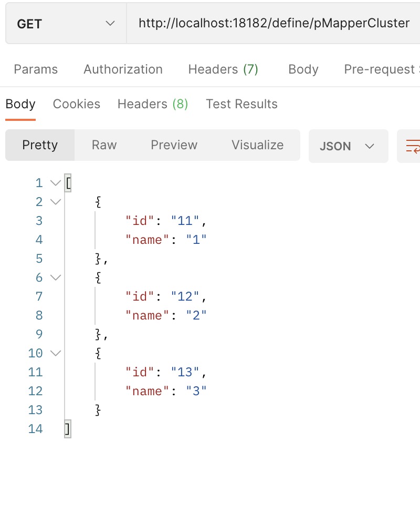Switch to the Authorization tab
This screenshot has width=420, height=514.
123,69
